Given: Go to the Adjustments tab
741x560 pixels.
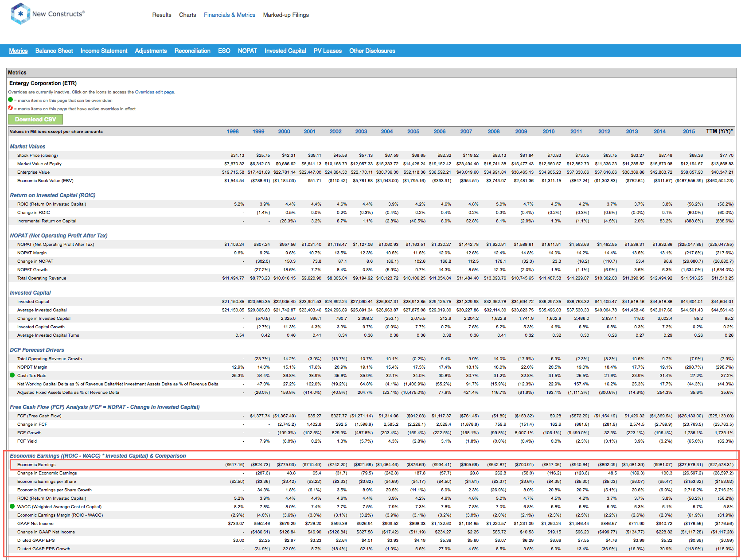Looking at the screenshot, I should (151, 51).
